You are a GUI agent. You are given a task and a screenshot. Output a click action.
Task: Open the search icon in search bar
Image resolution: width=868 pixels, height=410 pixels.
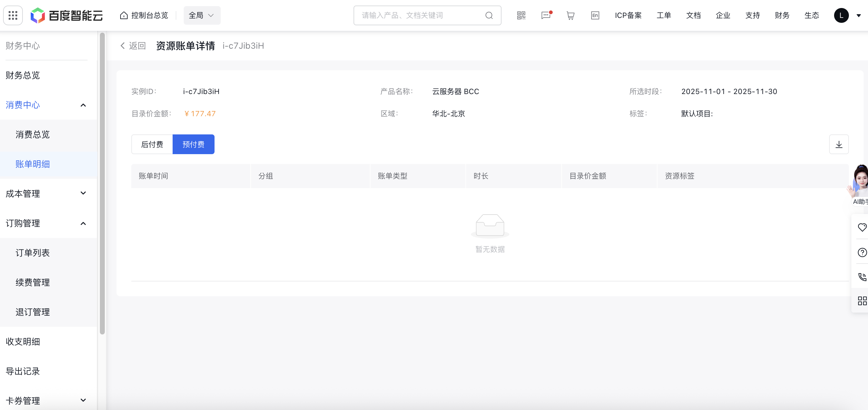click(489, 15)
